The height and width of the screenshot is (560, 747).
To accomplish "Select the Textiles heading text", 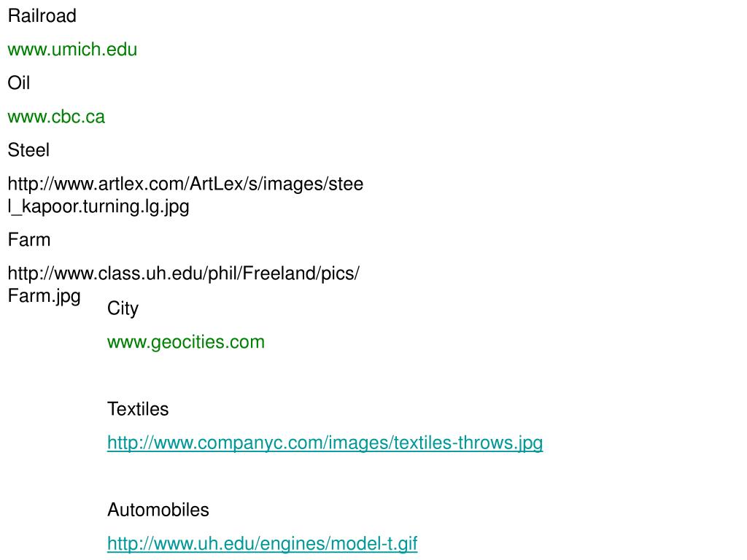I will click(x=138, y=409).
